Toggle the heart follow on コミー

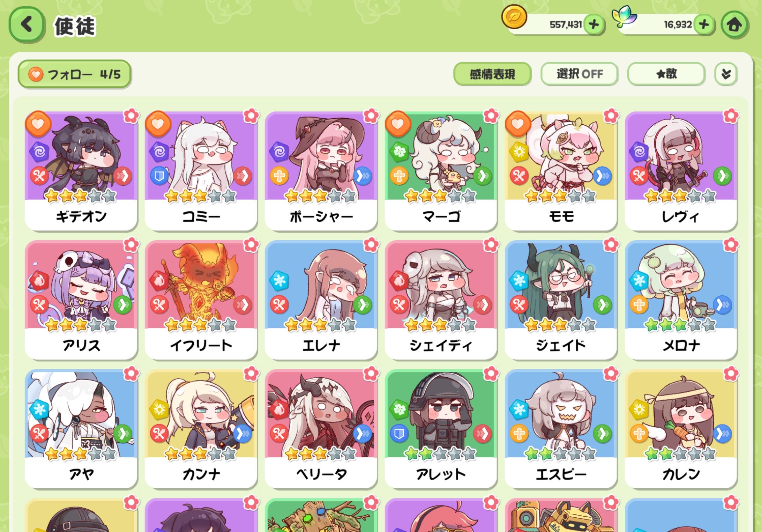click(x=158, y=124)
